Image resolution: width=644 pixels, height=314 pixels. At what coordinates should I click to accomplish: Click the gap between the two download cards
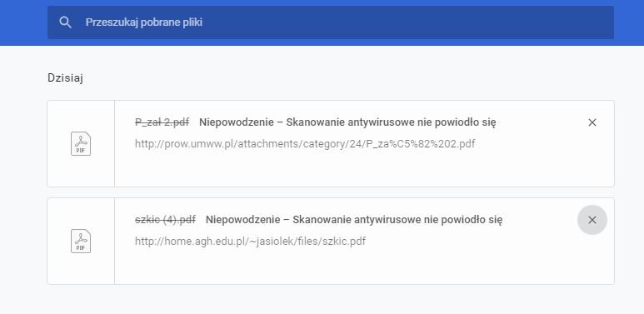click(x=331, y=192)
